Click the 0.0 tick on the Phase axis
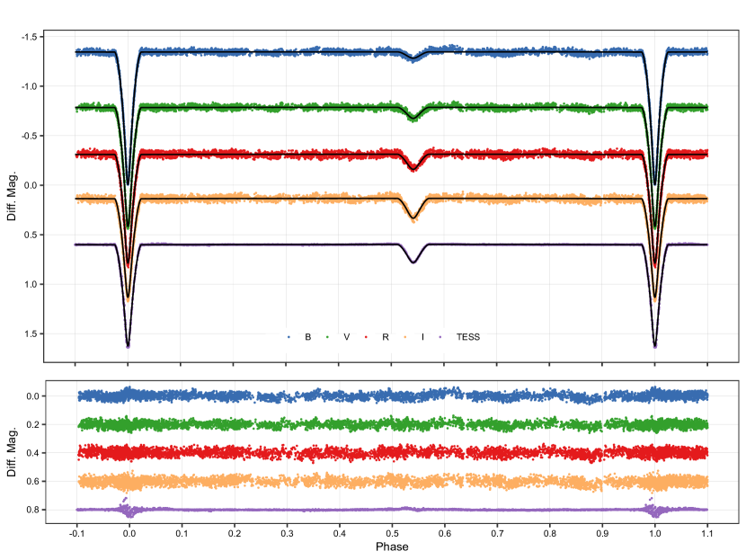Viewport: 746px width, 560px height. pos(129,533)
